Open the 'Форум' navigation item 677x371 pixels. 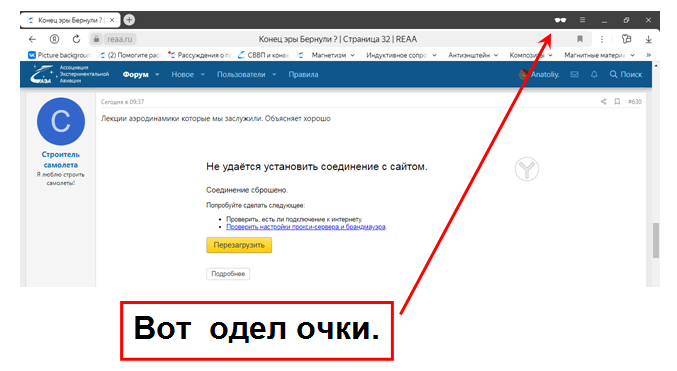coord(136,75)
